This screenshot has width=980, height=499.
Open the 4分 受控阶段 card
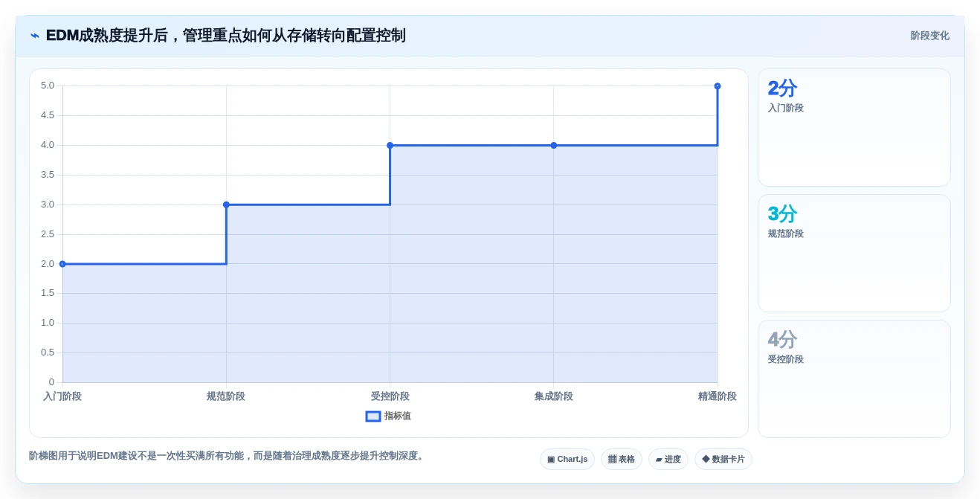point(854,379)
